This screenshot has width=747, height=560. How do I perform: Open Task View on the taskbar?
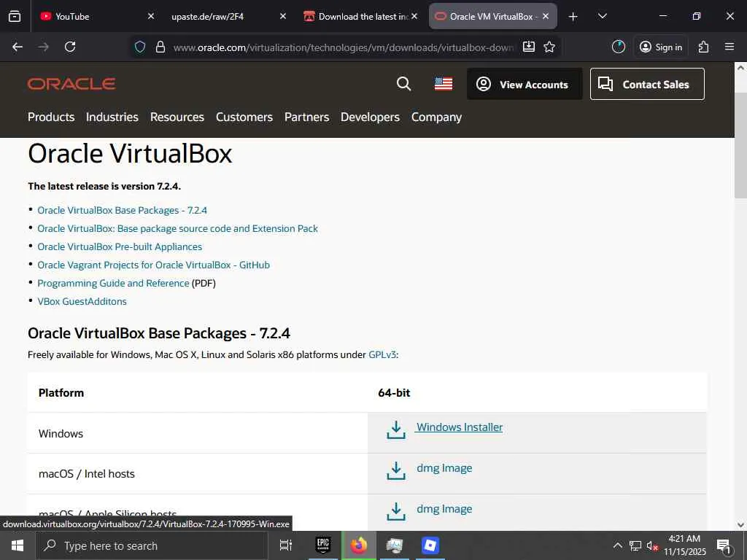286,545
